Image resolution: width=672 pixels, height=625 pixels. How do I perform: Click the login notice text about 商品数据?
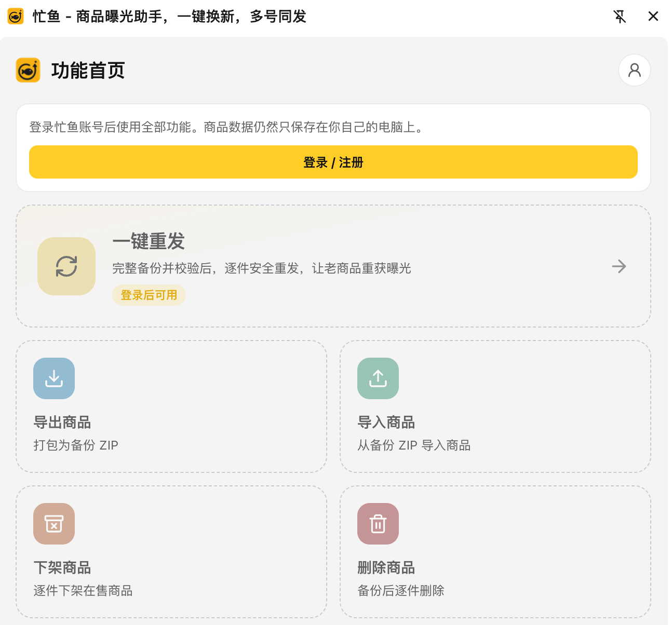click(227, 127)
